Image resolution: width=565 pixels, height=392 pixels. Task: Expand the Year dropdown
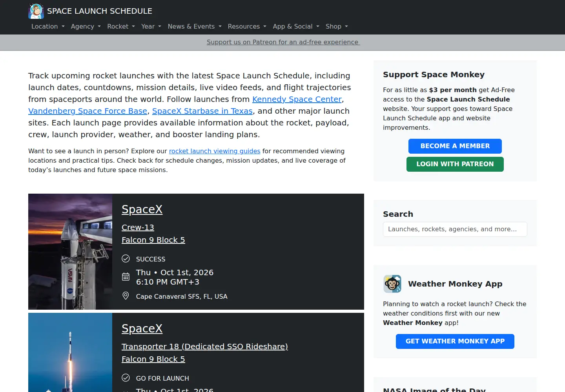pos(151,26)
